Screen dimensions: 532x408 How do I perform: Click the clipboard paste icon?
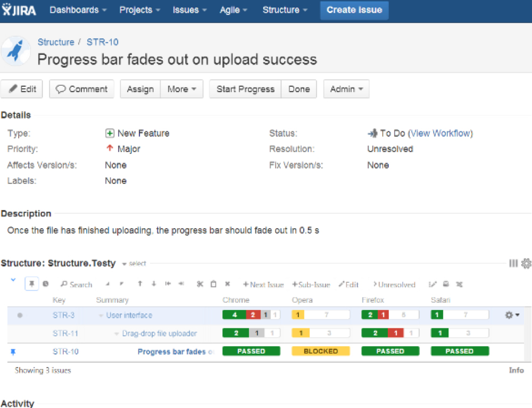tap(213, 284)
